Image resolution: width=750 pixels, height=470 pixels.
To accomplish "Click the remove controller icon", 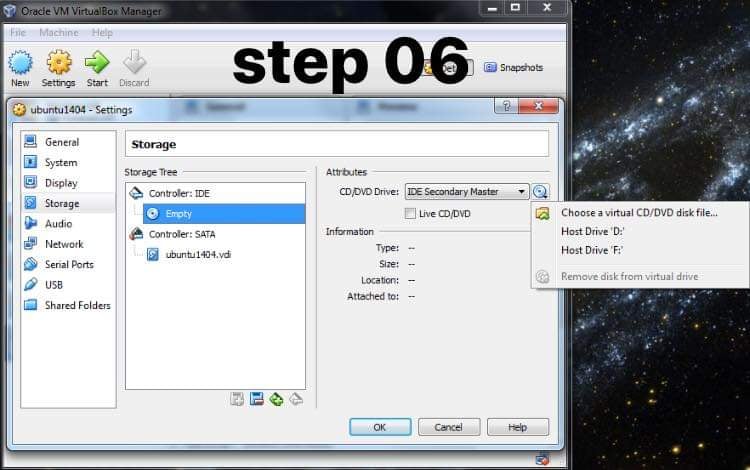I will pyautogui.click(x=296, y=399).
